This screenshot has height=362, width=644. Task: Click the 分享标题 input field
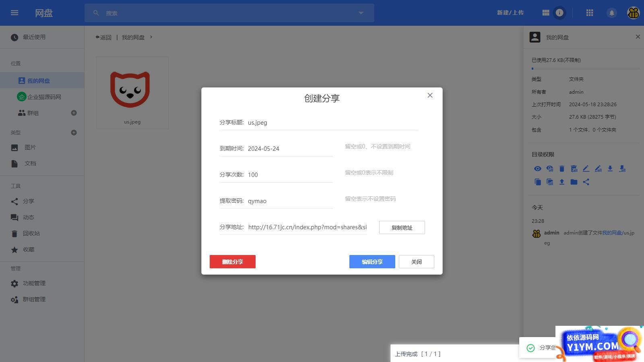[x=332, y=123]
